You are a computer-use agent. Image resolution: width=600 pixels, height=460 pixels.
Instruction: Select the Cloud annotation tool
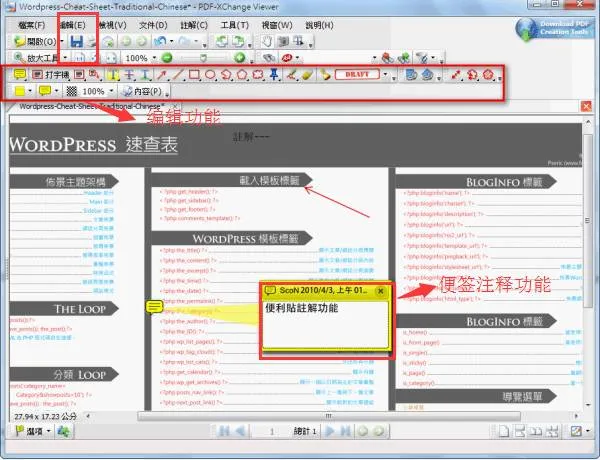pos(258,74)
